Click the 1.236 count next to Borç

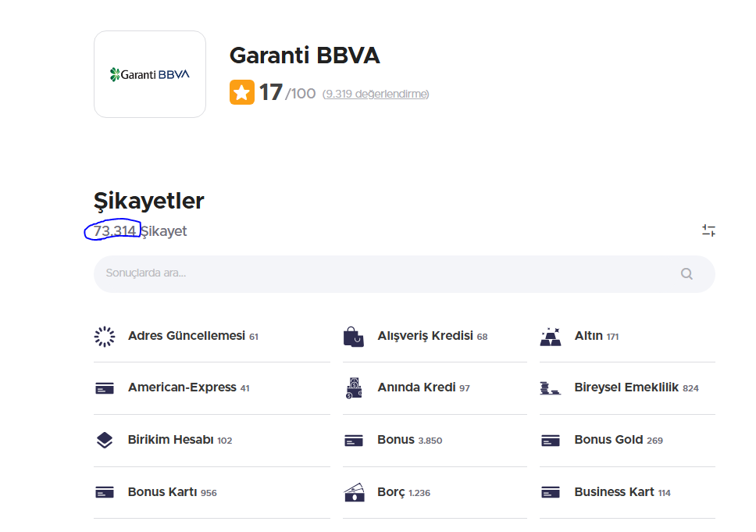(419, 493)
